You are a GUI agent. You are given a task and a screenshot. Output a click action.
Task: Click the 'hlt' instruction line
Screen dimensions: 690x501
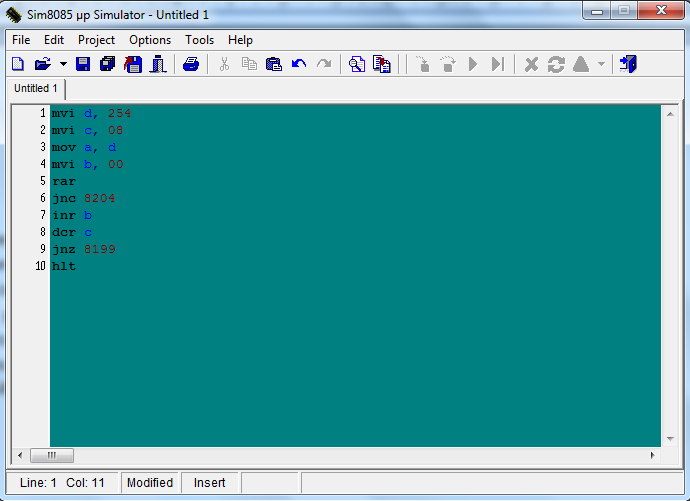coord(64,266)
